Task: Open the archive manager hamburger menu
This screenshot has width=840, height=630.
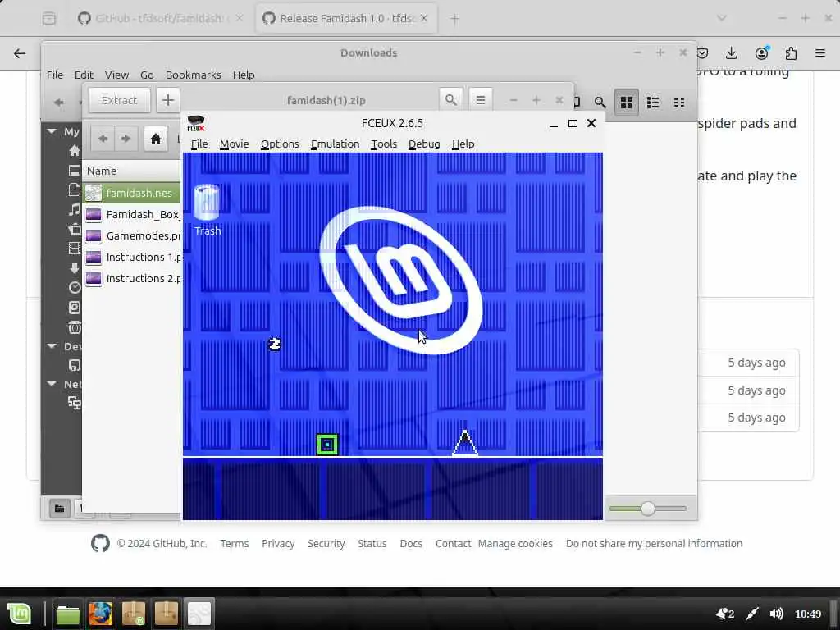Action: 481,100
